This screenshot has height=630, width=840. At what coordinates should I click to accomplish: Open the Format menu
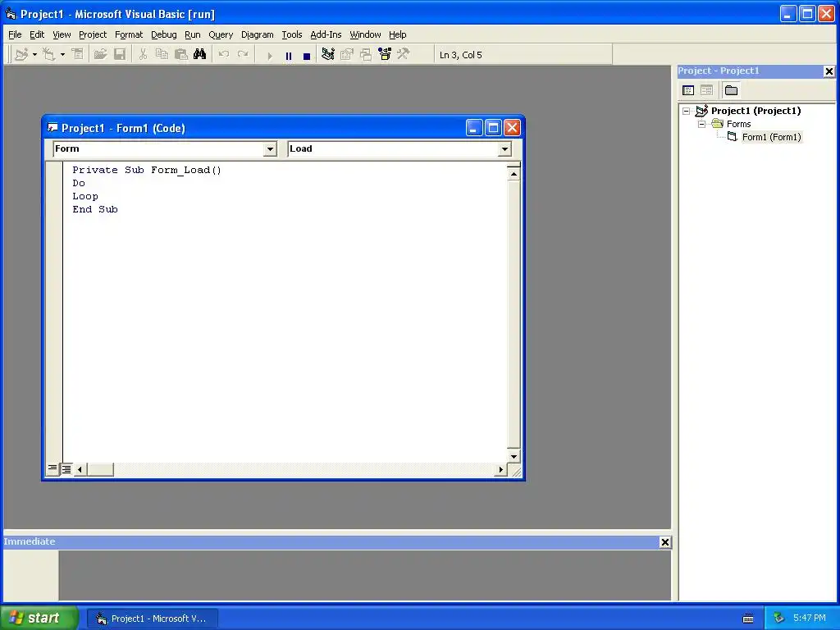click(x=129, y=34)
